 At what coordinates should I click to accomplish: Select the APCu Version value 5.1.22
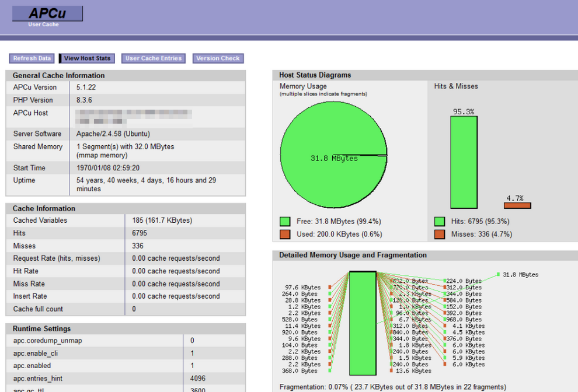point(86,87)
